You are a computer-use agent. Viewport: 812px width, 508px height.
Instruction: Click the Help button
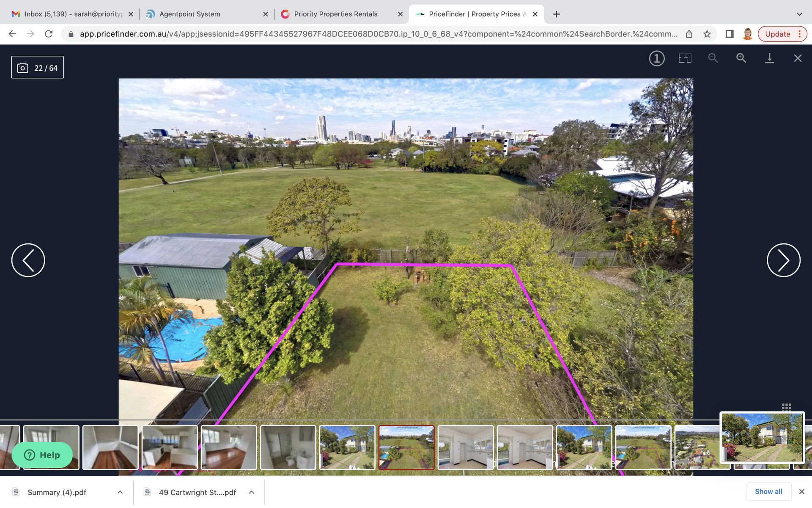click(42, 455)
